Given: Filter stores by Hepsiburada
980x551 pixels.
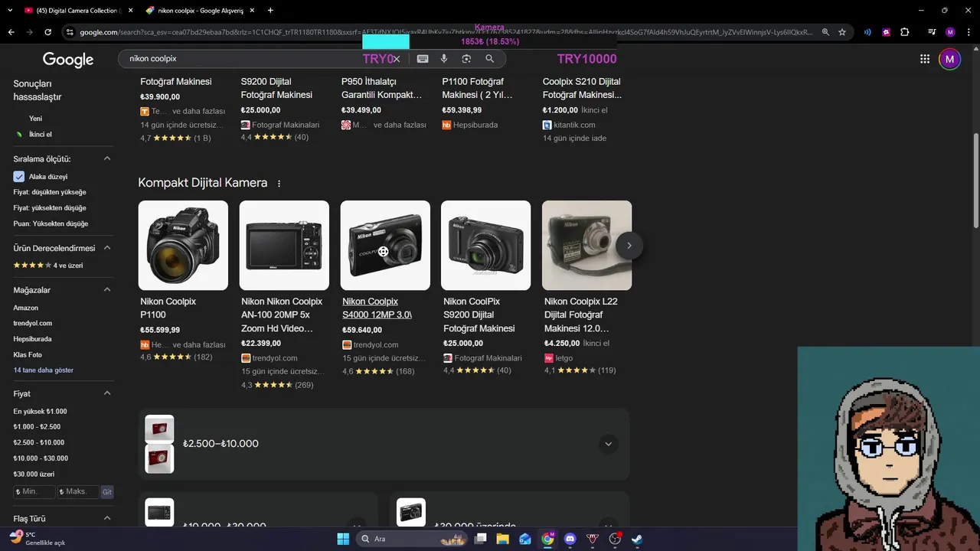Looking at the screenshot, I should tap(32, 339).
